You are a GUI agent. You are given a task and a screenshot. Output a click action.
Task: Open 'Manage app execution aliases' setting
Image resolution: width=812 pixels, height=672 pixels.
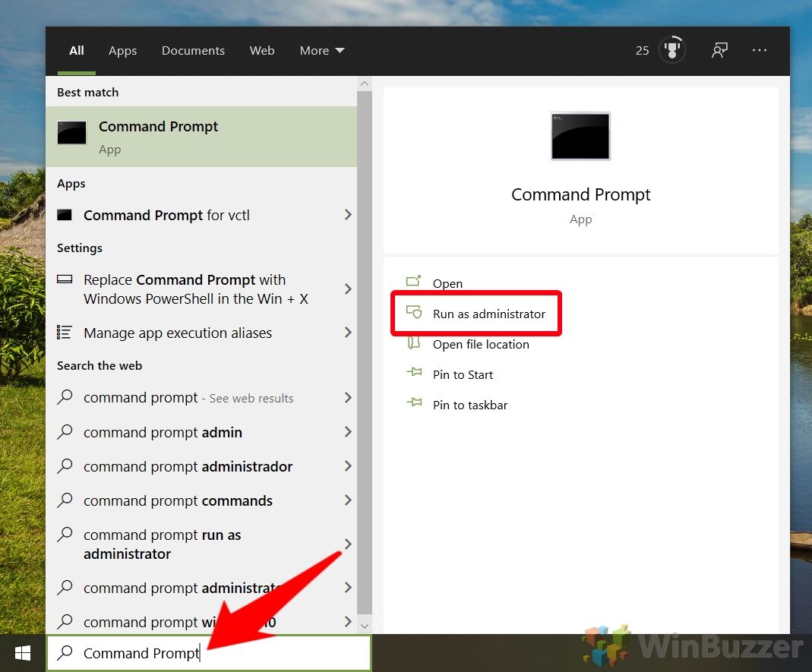201,333
